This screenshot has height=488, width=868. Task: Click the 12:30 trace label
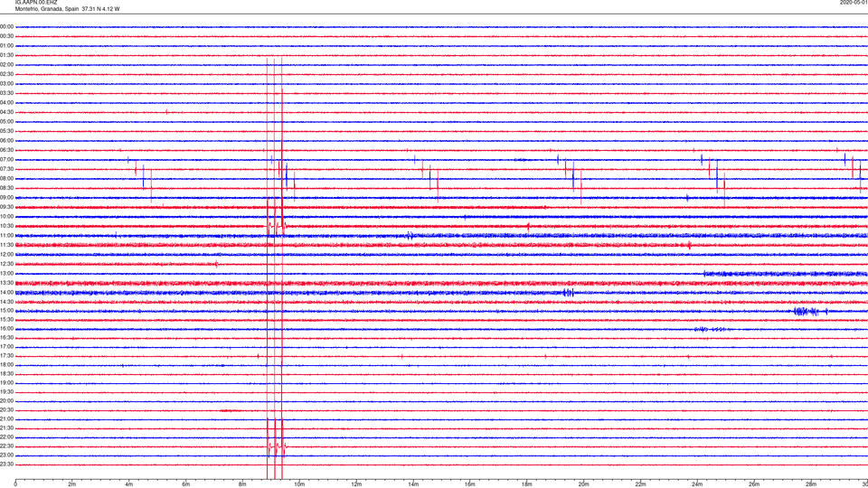pos(6,264)
